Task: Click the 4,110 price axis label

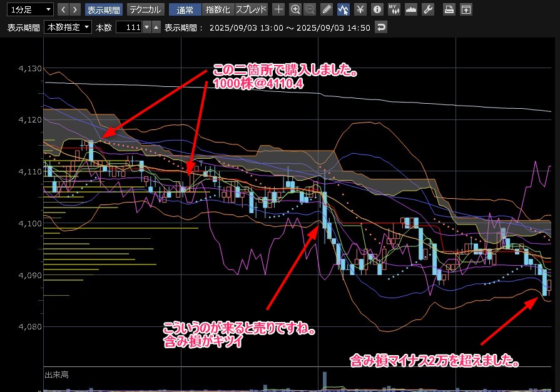Action: (30, 171)
